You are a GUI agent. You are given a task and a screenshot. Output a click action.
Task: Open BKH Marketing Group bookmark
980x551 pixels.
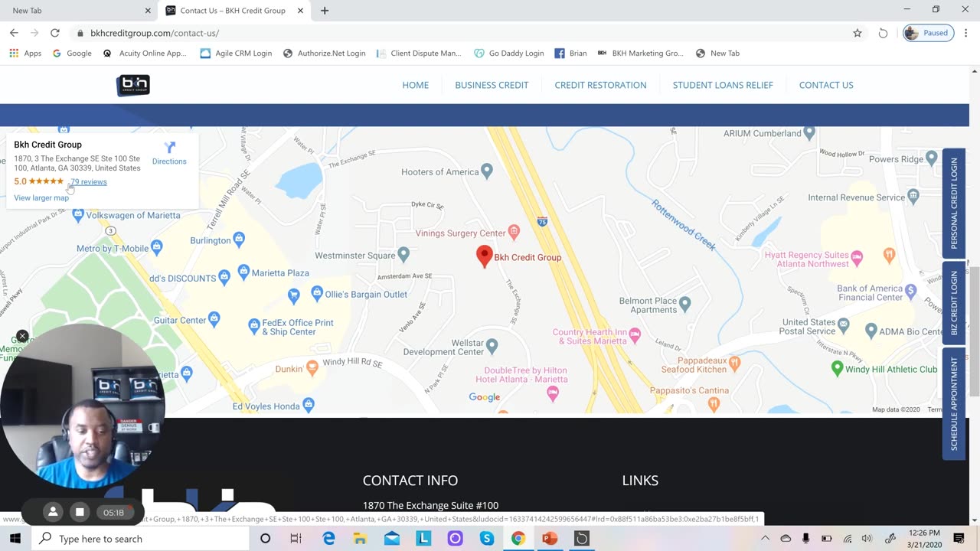(x=641, y=54)
